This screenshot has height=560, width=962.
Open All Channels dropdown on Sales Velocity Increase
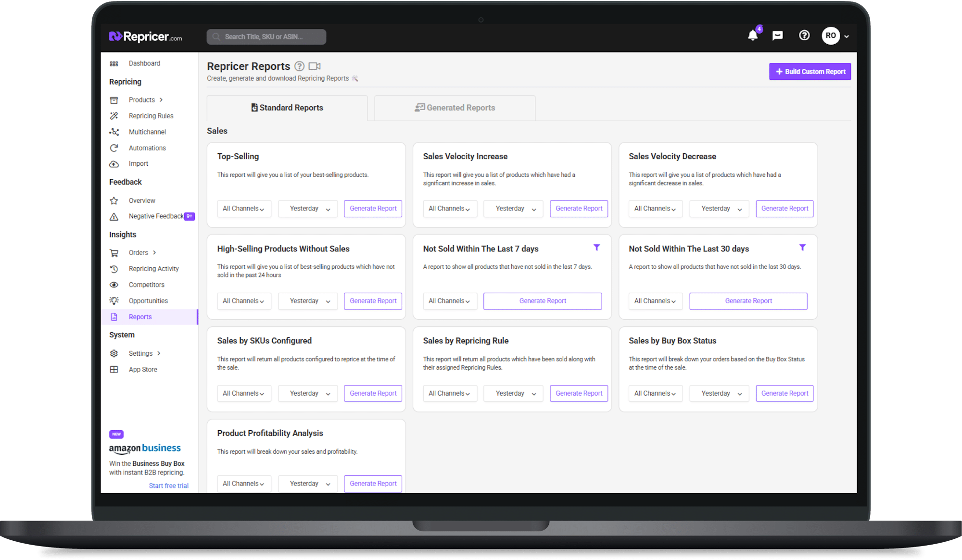[450, 209]
